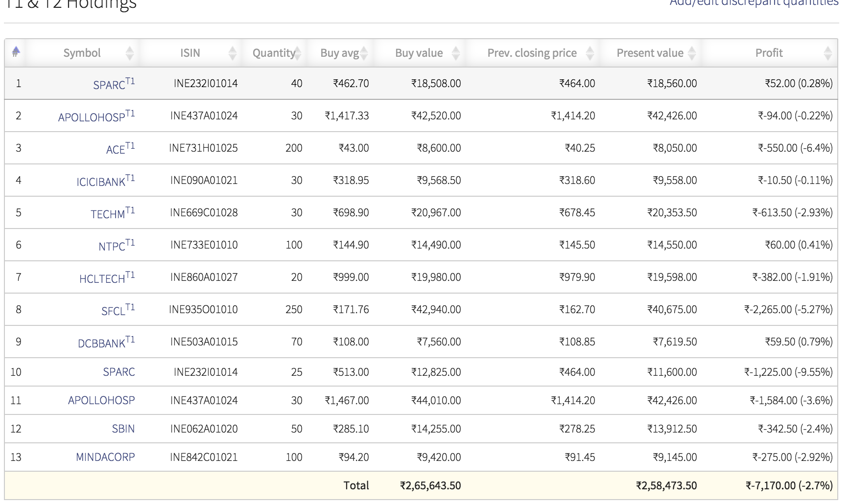
Task: Open DCBBANK T1 symbol link
Action: coord(106,342)
